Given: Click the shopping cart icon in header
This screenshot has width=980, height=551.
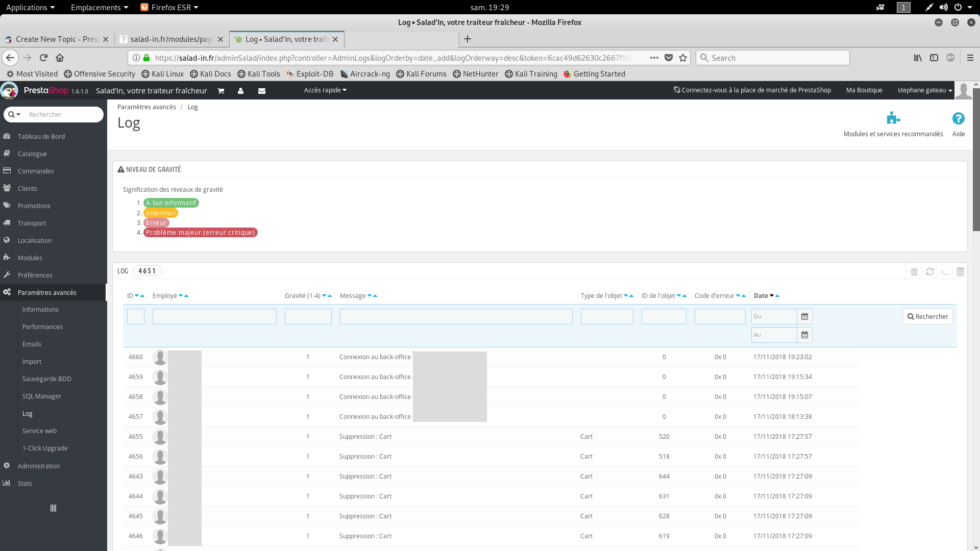Looking at the screenshot, I should click(221, 91).
